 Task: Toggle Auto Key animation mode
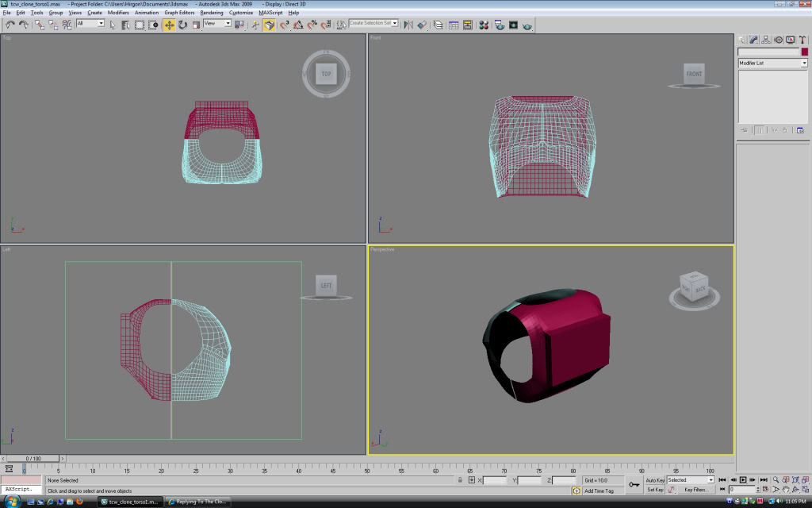pos(655,480)
